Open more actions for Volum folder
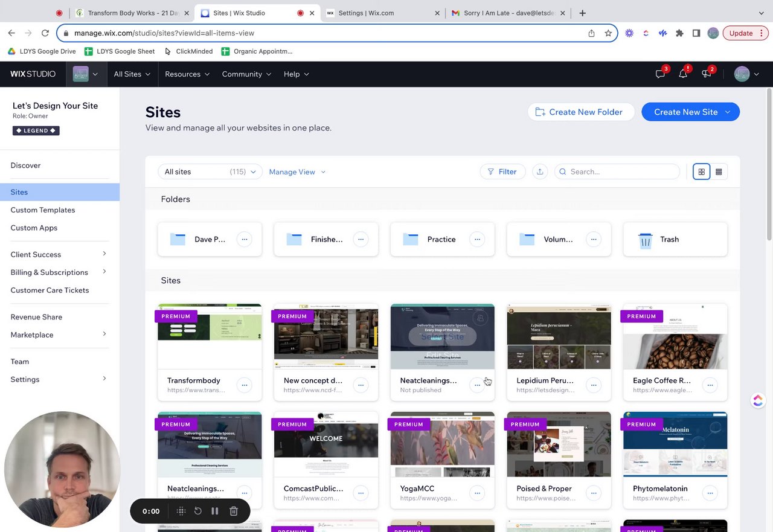This screenshot has height=532, width=773. pyautogui.click(x=594, y=239)
